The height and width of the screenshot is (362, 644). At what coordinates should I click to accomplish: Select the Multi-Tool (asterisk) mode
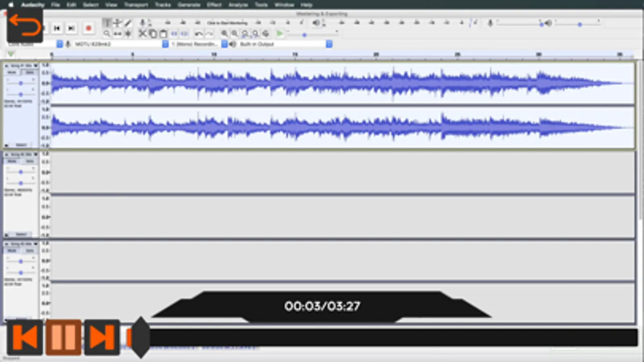(x=128, y=34)
